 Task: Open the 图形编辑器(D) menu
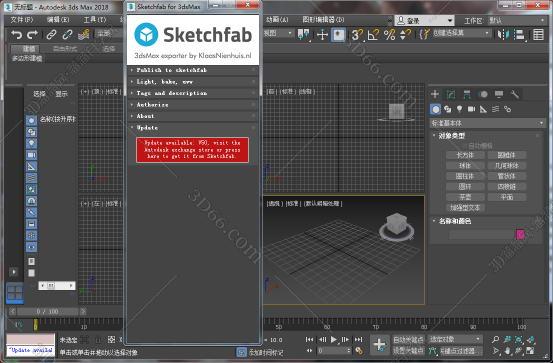tap(323, 19)
